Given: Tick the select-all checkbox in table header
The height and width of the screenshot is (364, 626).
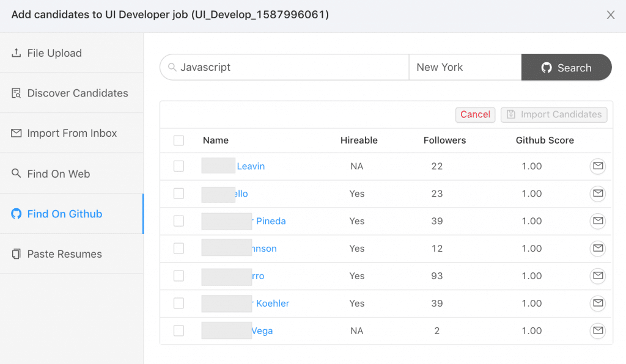Looking at the screenshot, I should coord(179,140).
